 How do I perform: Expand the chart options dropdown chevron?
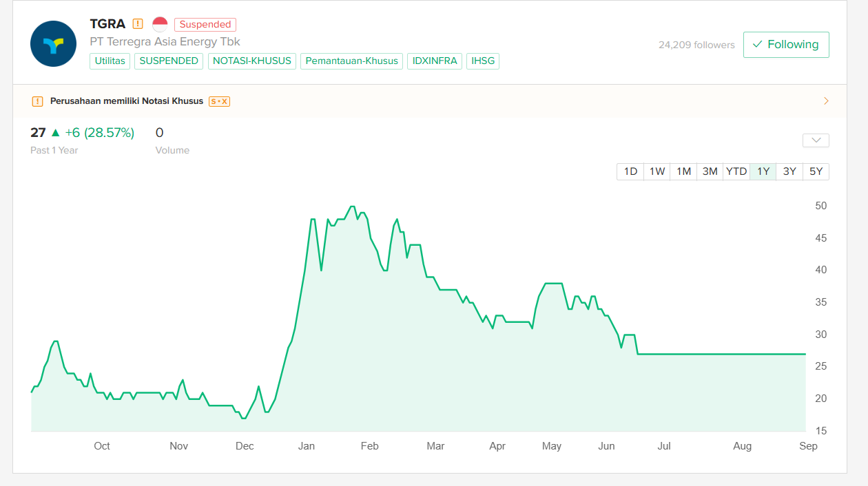tap(816, 140)
